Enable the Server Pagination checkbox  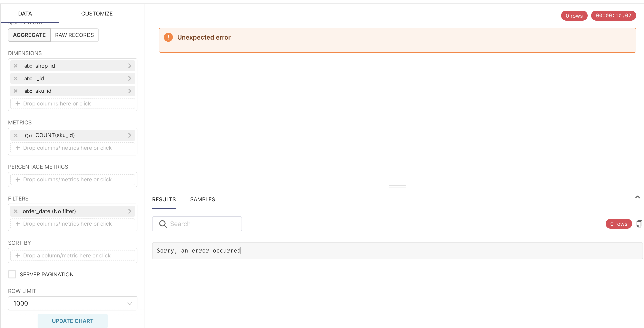[x=12, y=274]
